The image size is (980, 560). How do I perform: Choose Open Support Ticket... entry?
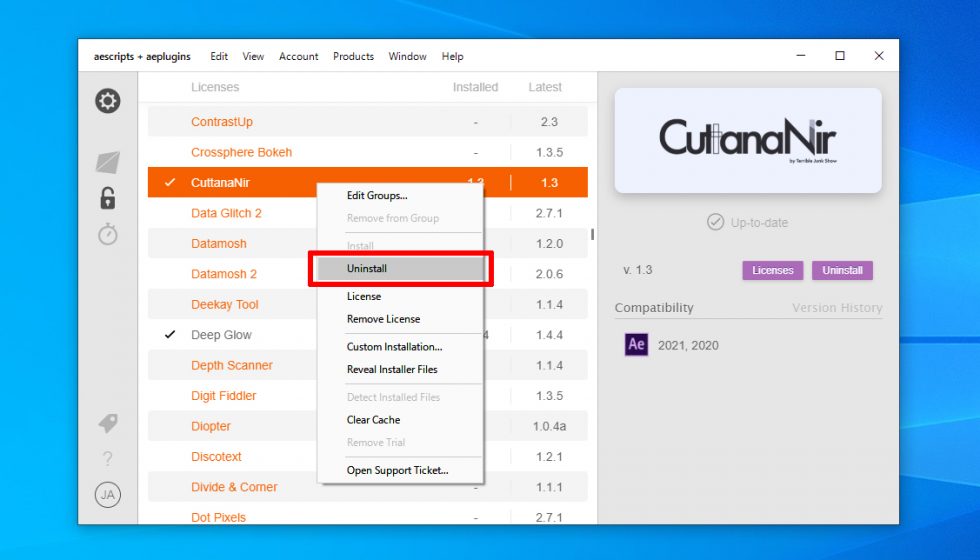[x=400, y=471]
